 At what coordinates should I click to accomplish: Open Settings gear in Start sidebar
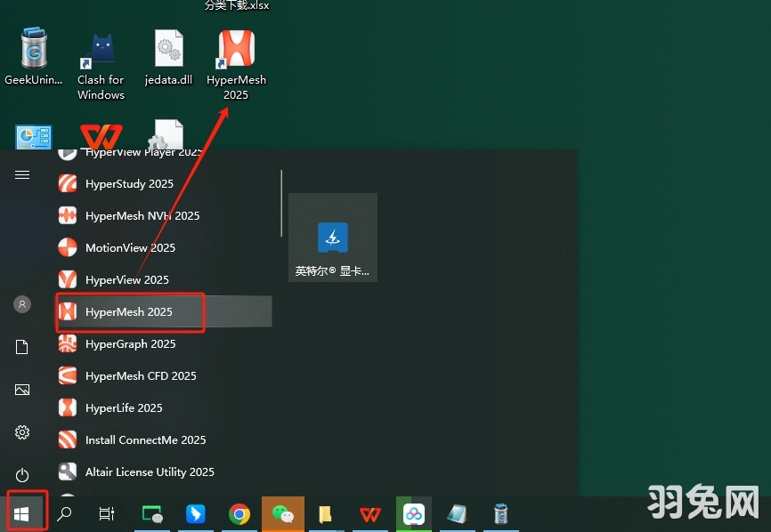tap(22, 432)
